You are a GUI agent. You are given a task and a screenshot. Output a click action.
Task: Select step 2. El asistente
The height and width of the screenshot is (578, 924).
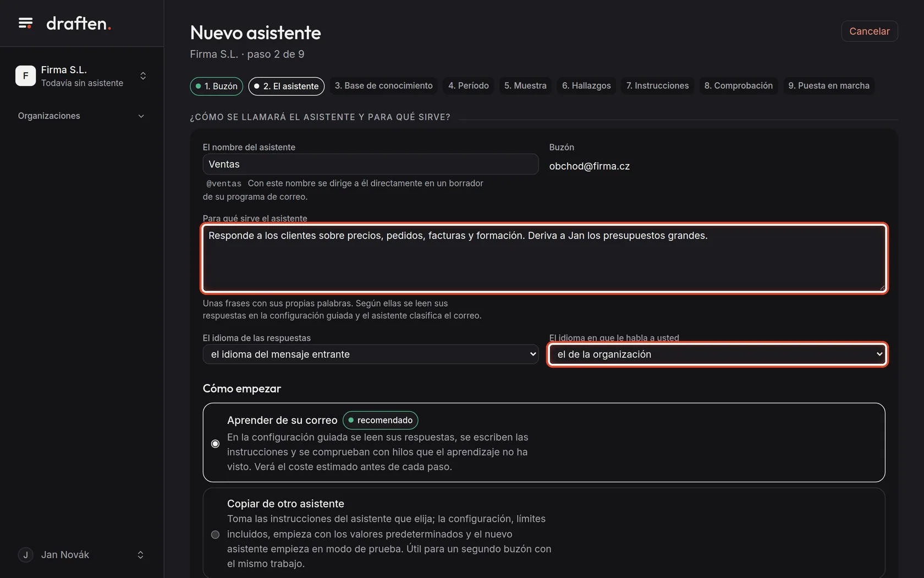point(286,86)
